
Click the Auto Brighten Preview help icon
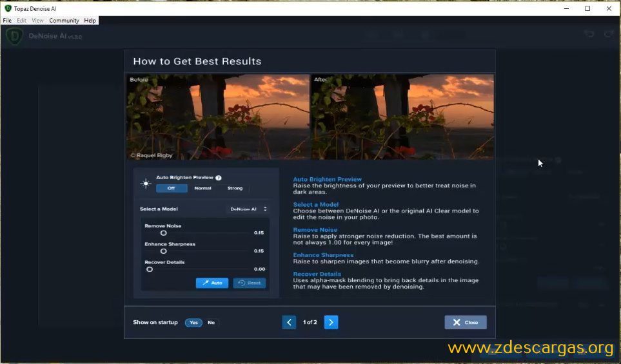[x=218, y=178]
